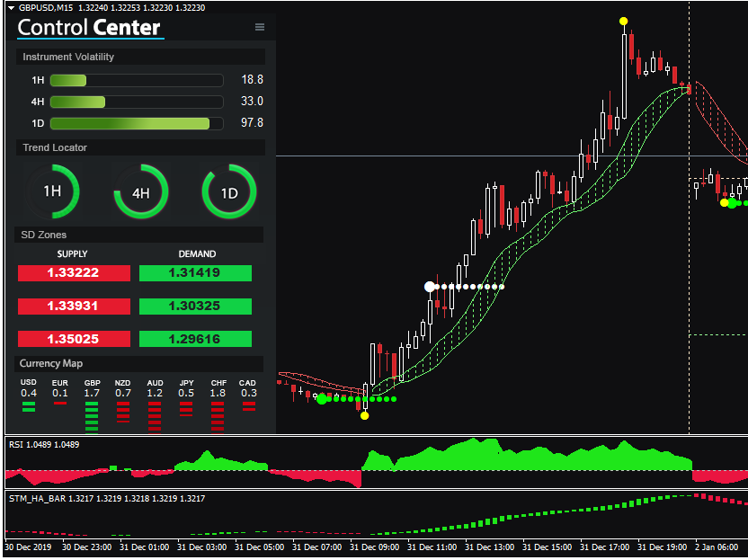Select the 1.35025 supply zone
The image size is (748, 560).
coord(74,339)
